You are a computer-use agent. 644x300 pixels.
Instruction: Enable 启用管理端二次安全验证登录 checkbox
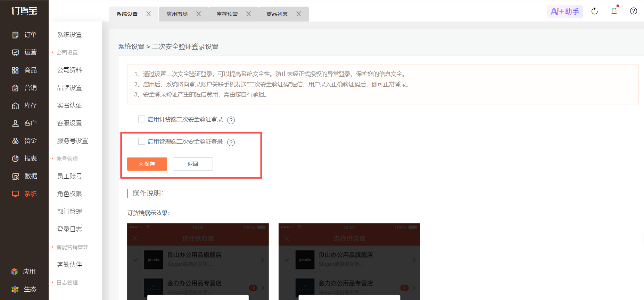(142, 141)
